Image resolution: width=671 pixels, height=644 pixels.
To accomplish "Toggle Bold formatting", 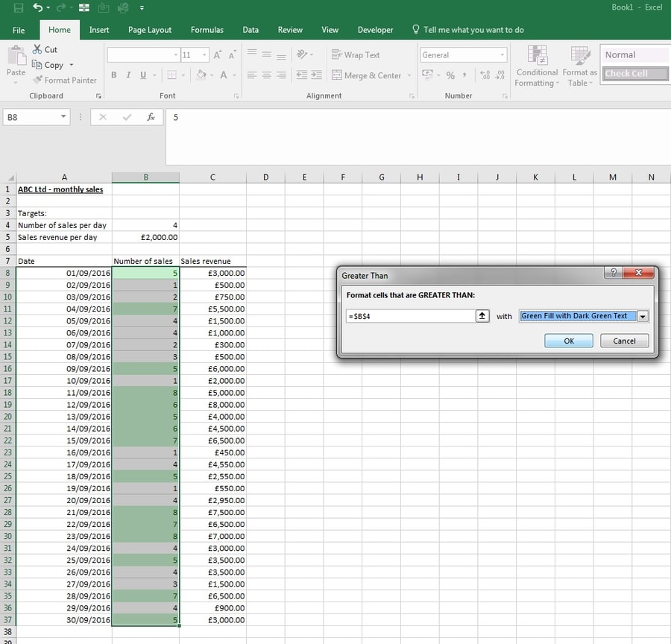I will click(114, 75).
